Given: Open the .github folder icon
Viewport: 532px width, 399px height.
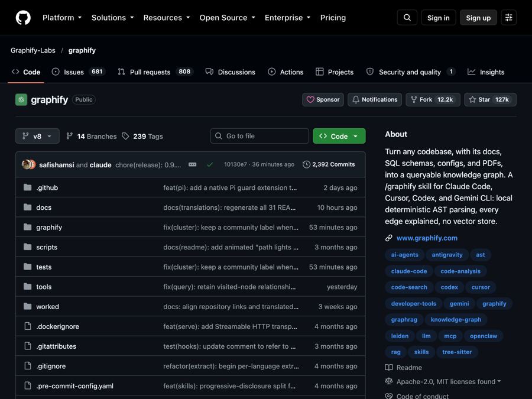Looking at the screenshot, I should pos(27,187).
